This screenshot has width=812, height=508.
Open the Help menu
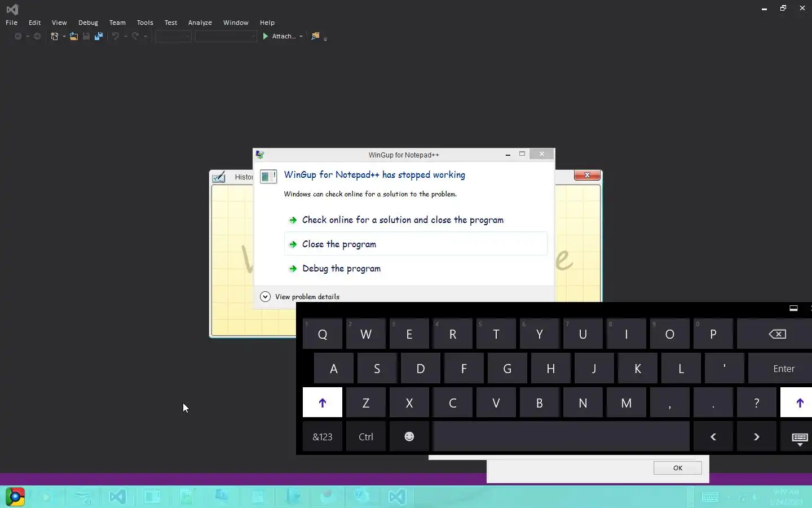(x=267, y=23)
